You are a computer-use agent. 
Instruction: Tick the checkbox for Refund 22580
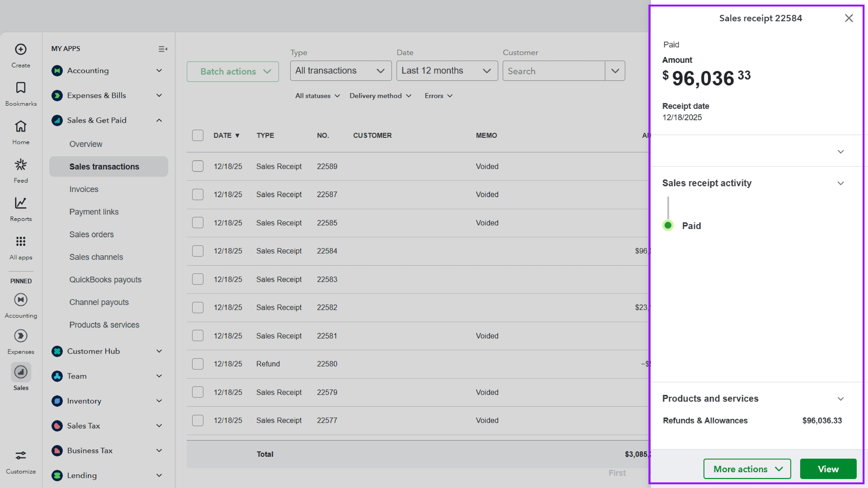click(198, 364)
